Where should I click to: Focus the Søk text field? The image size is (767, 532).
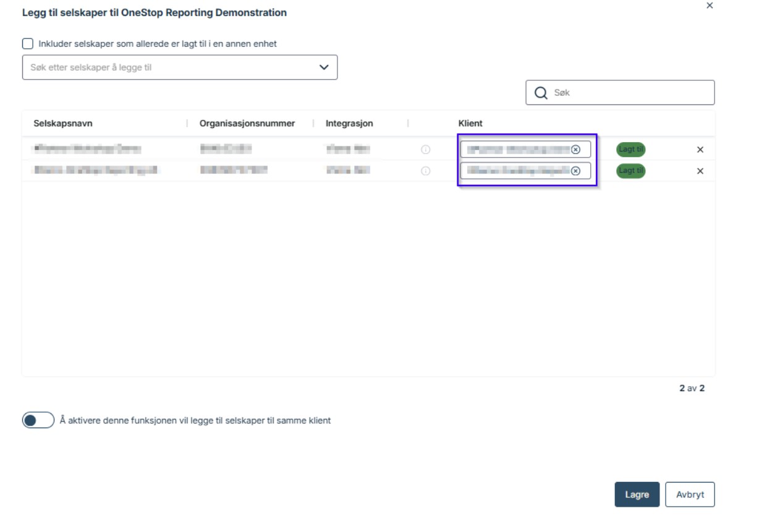click(x=630, y=93)
